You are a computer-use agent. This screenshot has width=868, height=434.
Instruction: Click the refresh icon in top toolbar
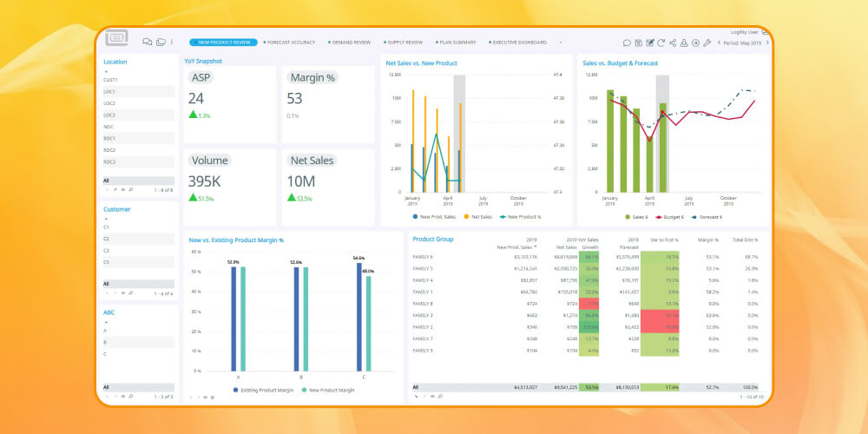coord(661,43)
